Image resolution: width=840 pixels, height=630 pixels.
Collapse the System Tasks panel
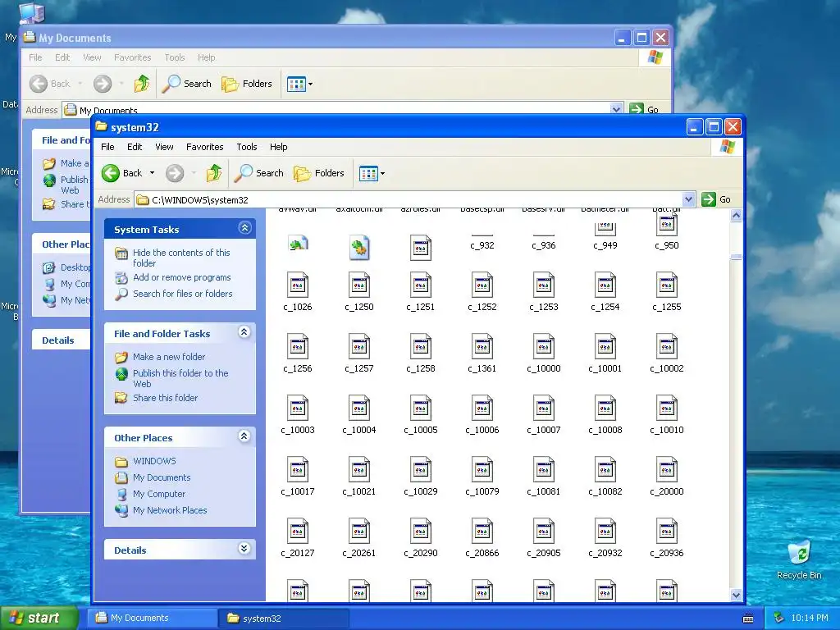tap(244, 228)
